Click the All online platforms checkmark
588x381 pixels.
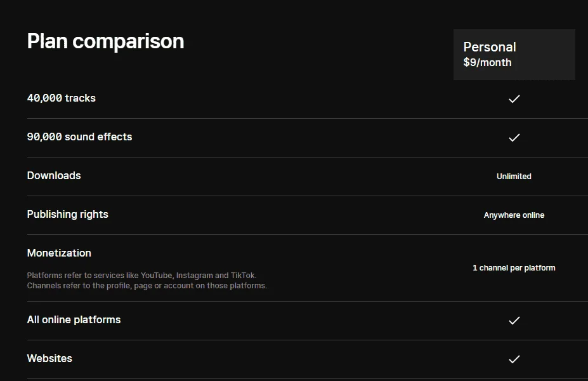click(x=514, y=320)
